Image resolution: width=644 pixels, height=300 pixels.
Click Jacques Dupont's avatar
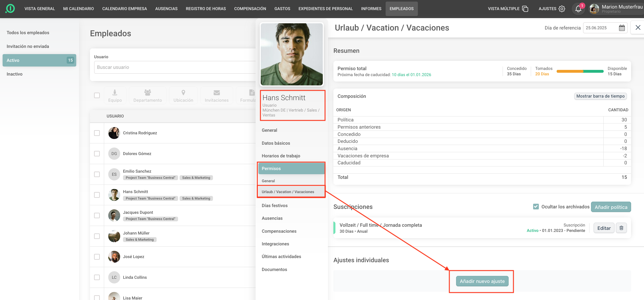(114, 215)
